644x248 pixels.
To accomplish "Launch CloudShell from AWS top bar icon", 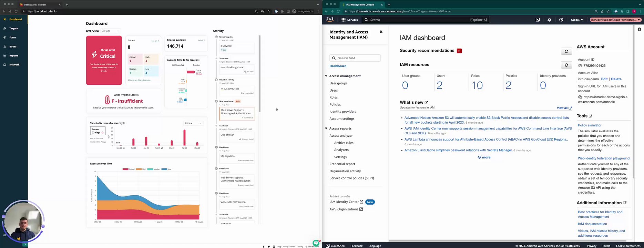I will (538, 20).
